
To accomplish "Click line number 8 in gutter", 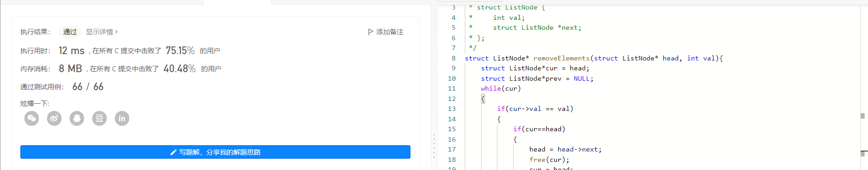I will [x=453, y=58].
